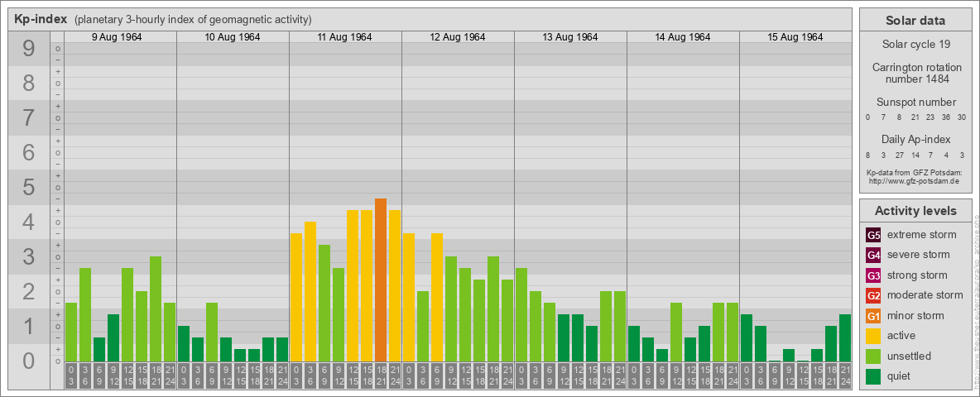This screenshot has width=980, height=397.
Task: Click the G1 minor storm swatch
Action: click(873, 316)
